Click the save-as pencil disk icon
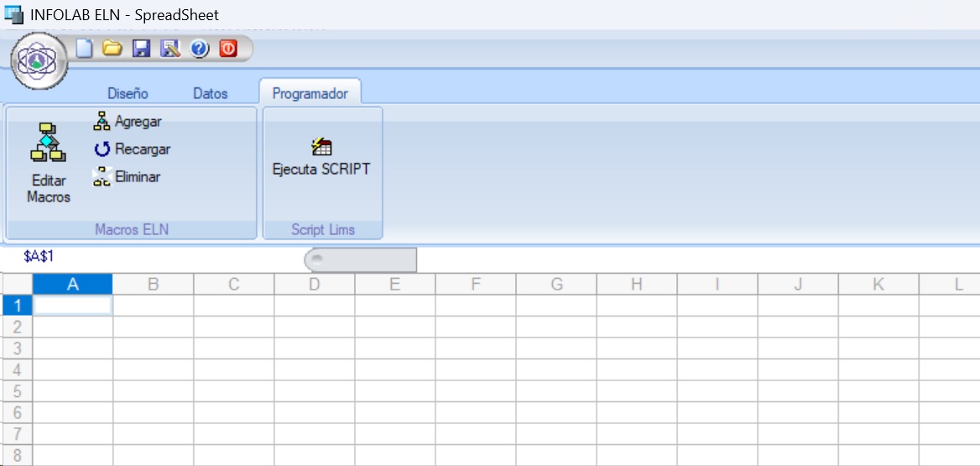The height and width of the screenshot is (466, 980). click(170, 49)
